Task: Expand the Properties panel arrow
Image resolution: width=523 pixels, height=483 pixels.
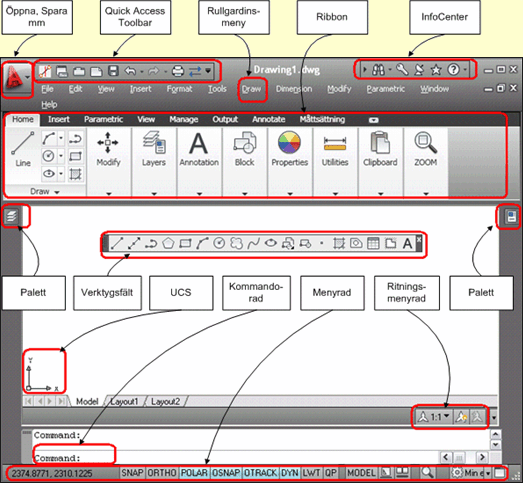Action: click(290, 194)
